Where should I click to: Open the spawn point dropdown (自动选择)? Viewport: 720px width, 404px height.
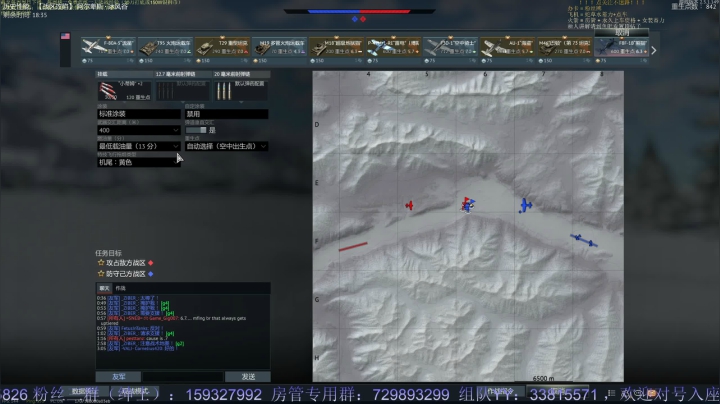226,146
